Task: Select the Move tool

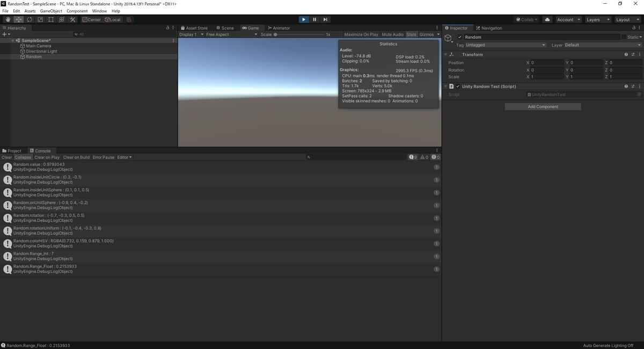Action: pos(18,20)
